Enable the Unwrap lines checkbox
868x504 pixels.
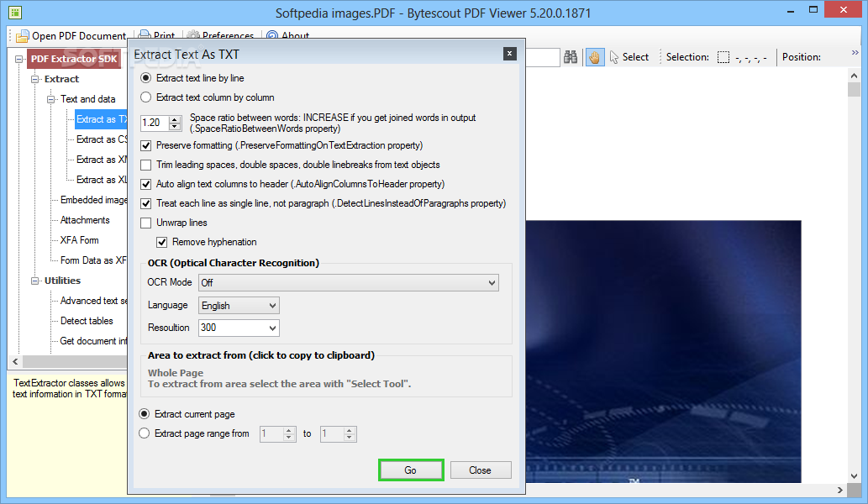(146, 223)
